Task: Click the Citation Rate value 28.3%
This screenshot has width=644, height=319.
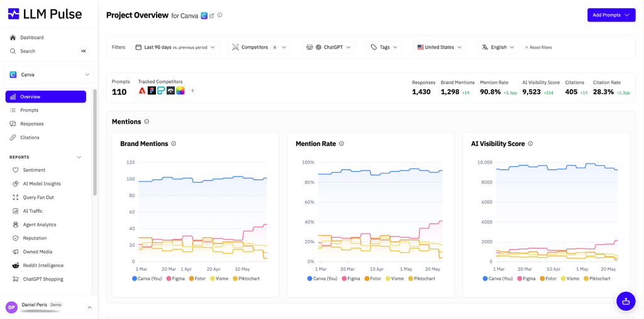Action: pyautogui.click(x=603, y=92)
